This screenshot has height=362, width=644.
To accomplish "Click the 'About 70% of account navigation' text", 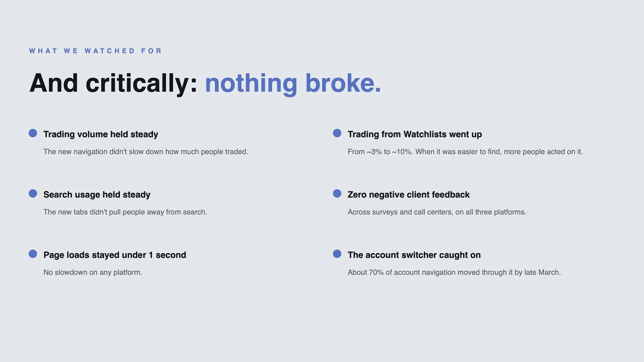I will pos(454,272).
